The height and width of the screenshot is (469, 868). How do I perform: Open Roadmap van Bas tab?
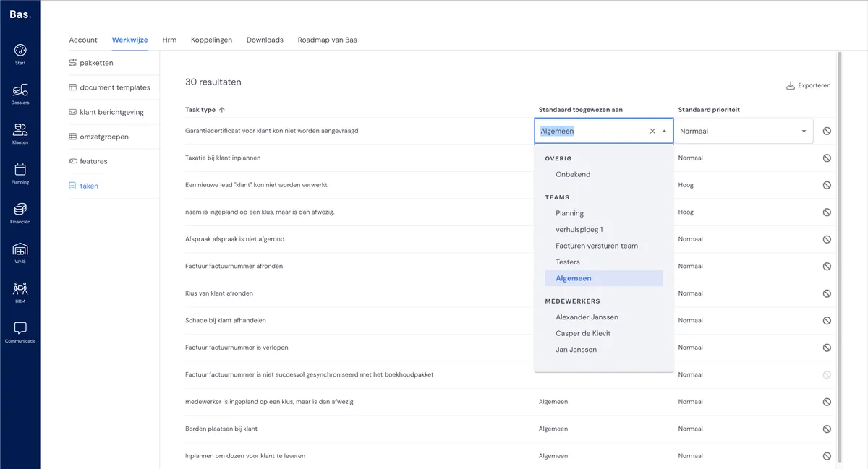(327, 40)
